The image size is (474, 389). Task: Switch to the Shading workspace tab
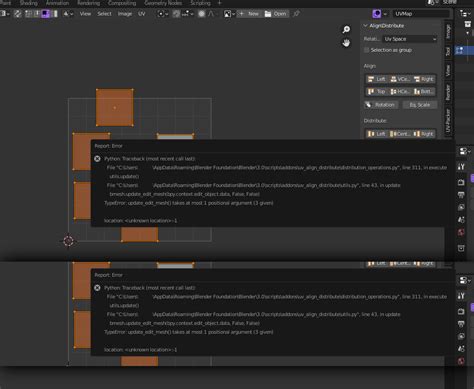pos(29,3)
